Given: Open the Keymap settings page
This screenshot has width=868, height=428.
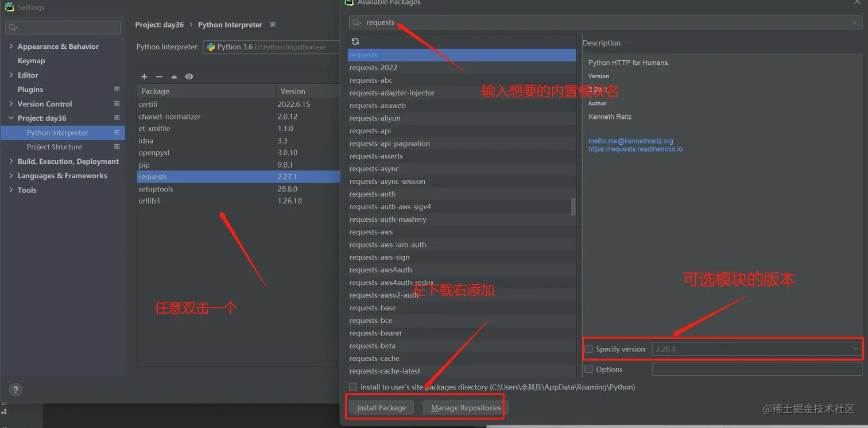Looking at the screenshot, I should pyautogui.click(x=31, y=61).
